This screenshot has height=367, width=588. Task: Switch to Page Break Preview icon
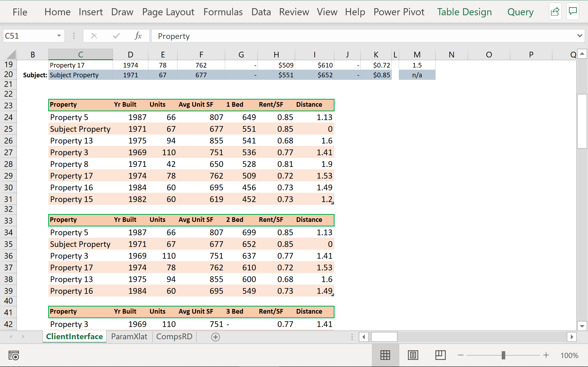tap(440, 355)
